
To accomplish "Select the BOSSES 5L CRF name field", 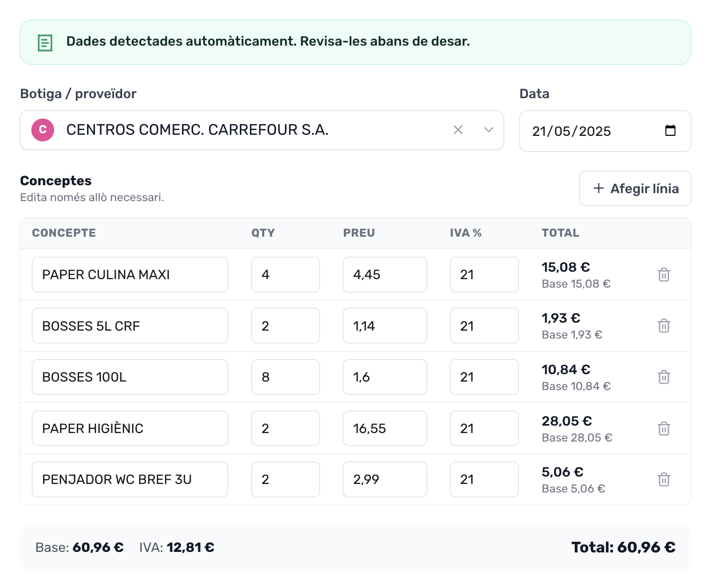I will coord(130,326).
